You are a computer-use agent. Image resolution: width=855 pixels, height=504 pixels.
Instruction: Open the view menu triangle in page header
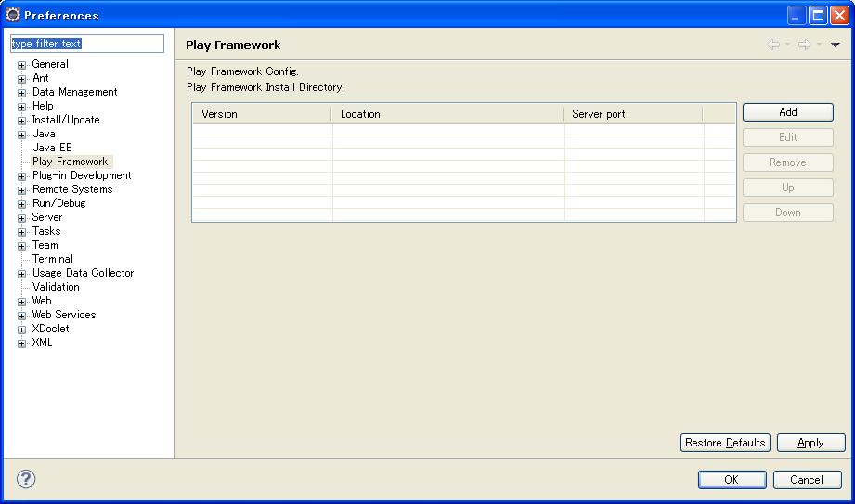click(x=835, y=45)
